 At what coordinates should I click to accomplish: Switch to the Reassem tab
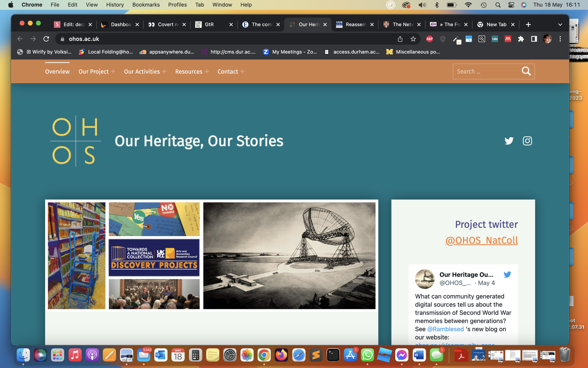pos(354,25)
